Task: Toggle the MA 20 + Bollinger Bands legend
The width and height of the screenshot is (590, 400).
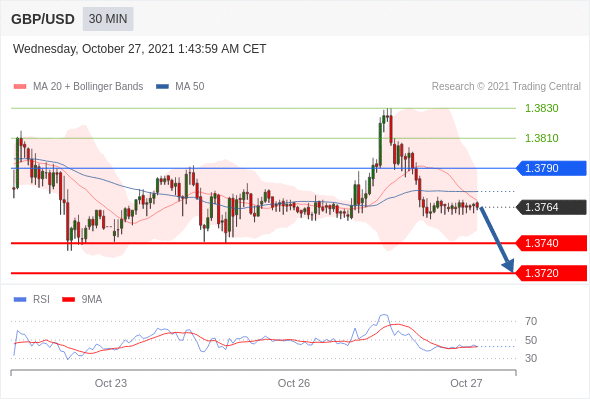Action: [88, 87]
